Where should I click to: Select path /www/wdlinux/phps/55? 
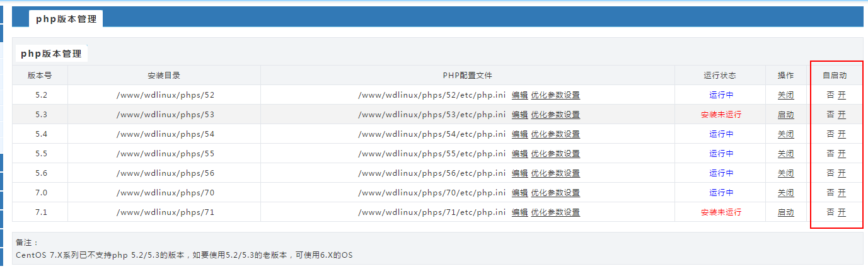point(165,154)
